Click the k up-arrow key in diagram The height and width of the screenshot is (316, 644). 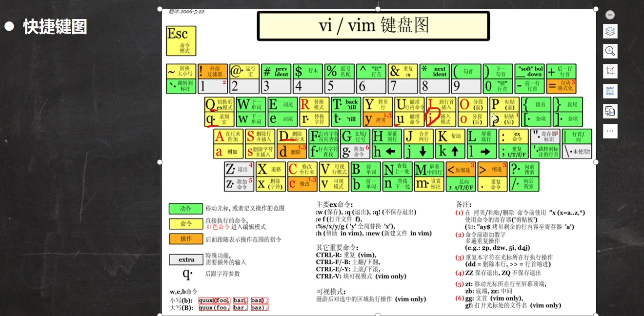450,152
